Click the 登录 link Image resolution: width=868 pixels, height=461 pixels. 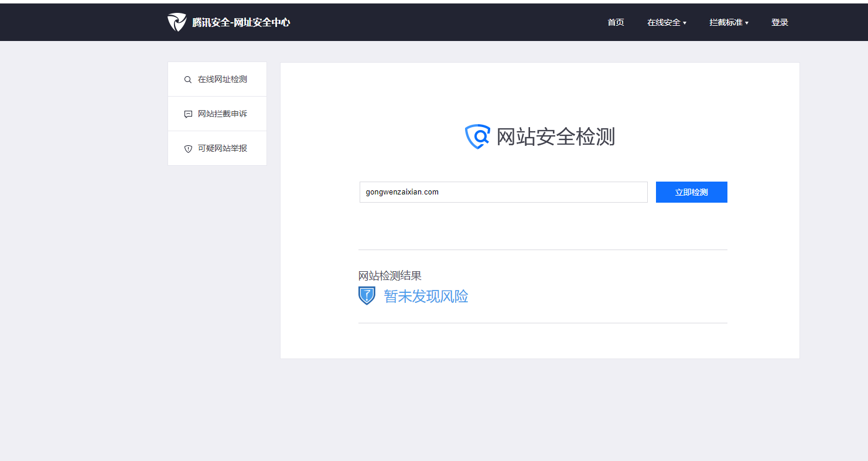tap(780, 22)
